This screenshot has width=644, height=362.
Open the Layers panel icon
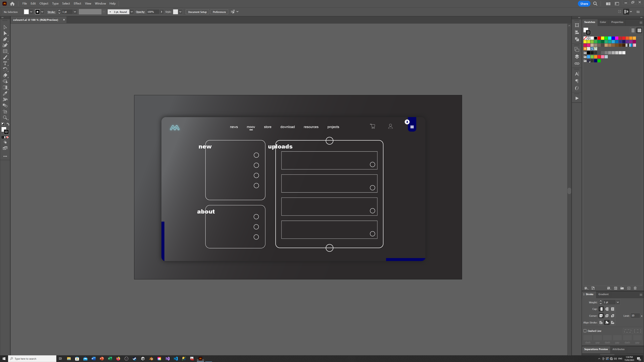point(577,56)
